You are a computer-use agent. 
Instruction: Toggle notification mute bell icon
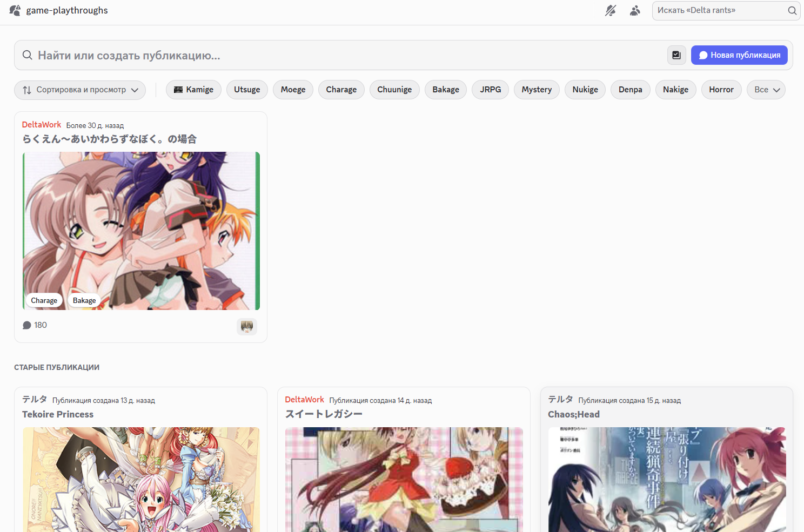pyautogui.click(x=611, y=10)
